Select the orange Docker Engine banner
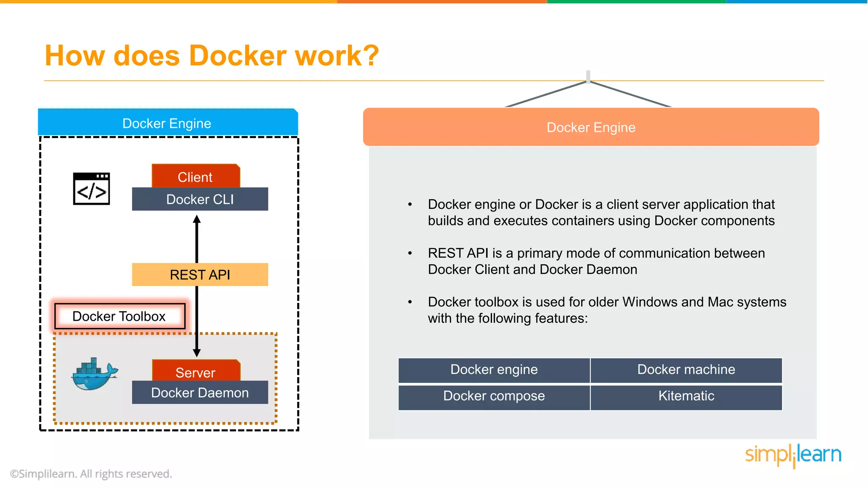The width and height of the screenshot is (868, 488). (x=591, y=127)
